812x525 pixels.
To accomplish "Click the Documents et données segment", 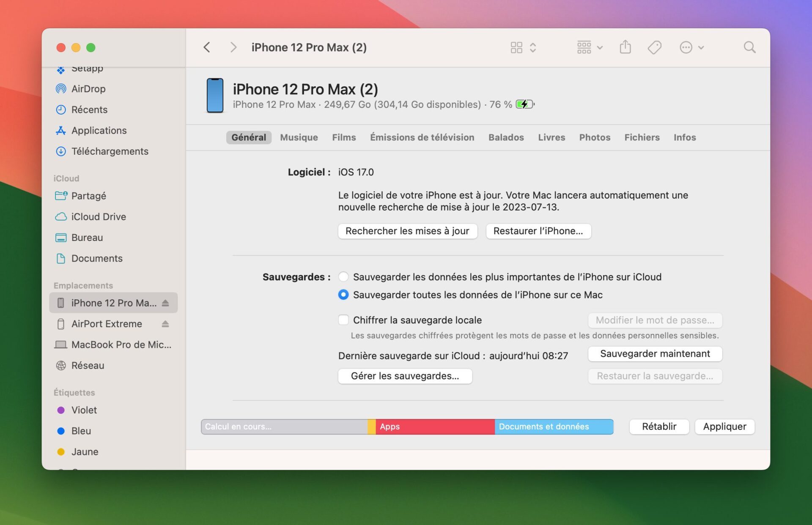I will [554, 427].
